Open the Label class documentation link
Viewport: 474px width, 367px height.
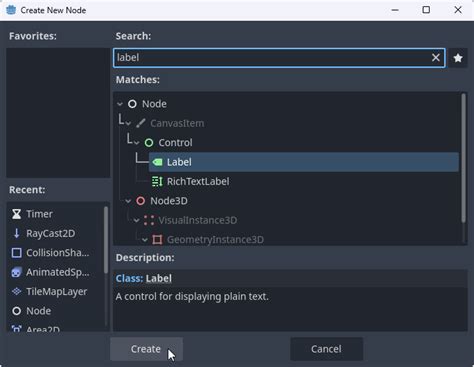click(x=159, y=278)
